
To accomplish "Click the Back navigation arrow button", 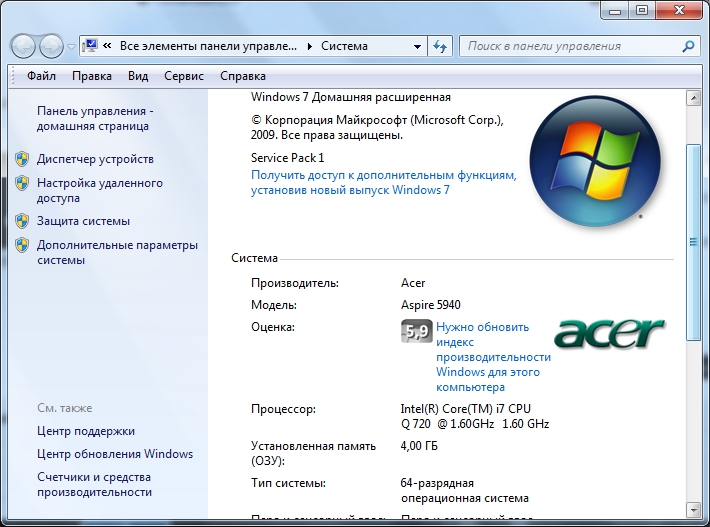I will pyautogui.click(x=24, y=46).
